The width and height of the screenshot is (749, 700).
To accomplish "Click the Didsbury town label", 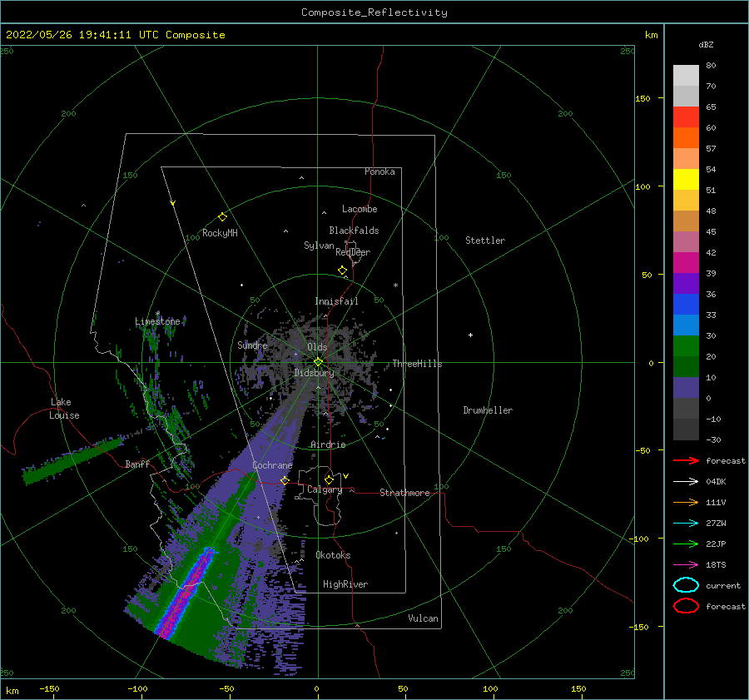I will [315, 373].
